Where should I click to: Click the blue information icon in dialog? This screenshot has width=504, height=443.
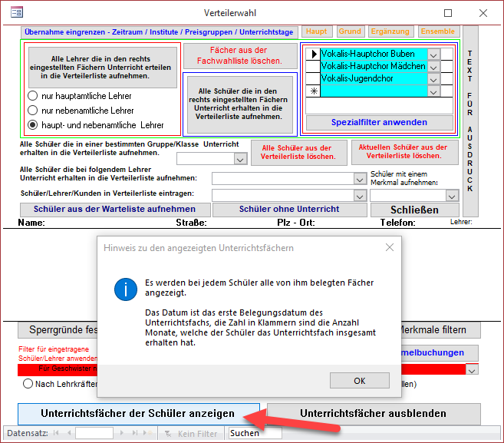pyautogui.click(x=125, y=289)
